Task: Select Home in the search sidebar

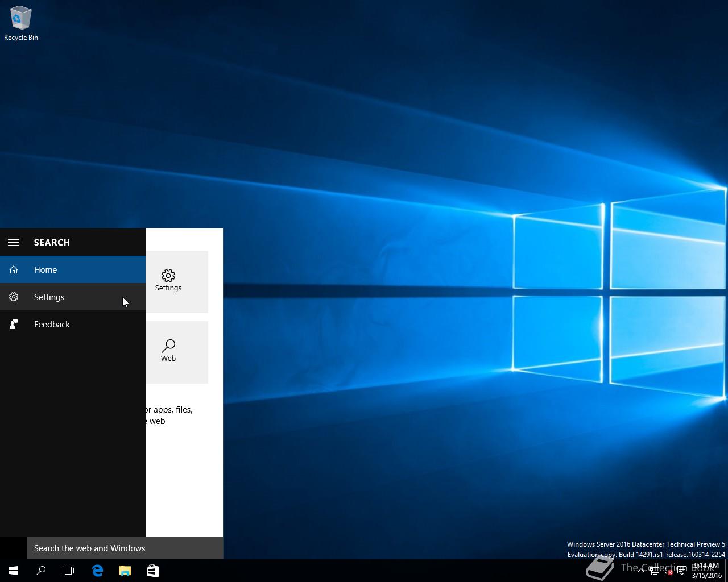Action: tap(73, 269)
